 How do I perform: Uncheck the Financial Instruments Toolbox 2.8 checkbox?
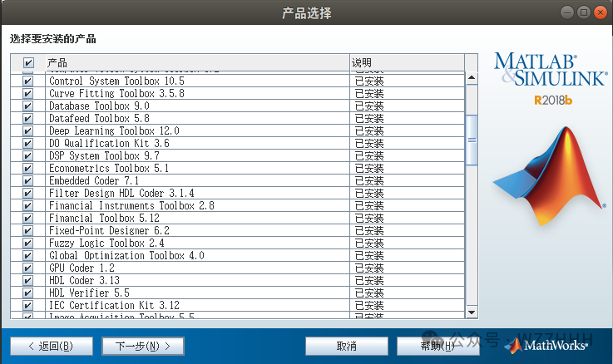[27, 206]
